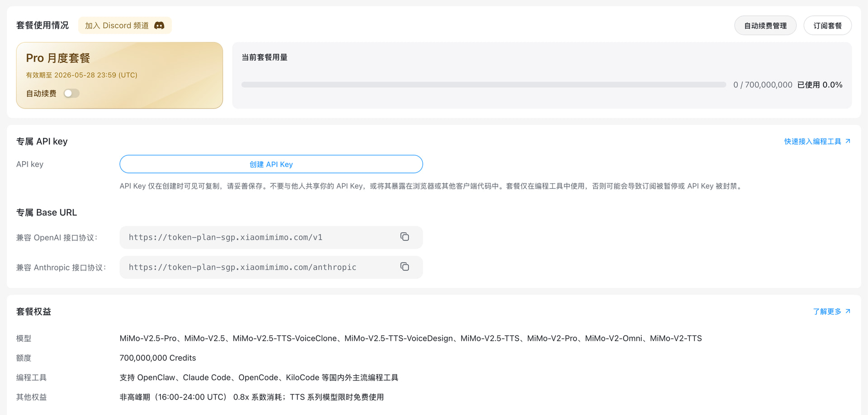The image size is (868, 415).
Task: Copy the Anthropic-compatible base URL
Action: pos(405,267)
